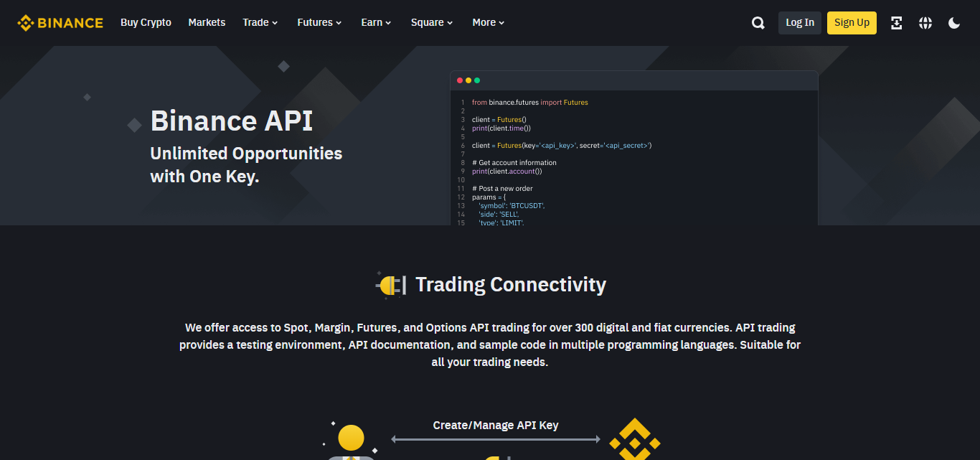Expand the Trade dropdown menu
This screenshot has height=460, width=980.
click(x=260, y=22)
